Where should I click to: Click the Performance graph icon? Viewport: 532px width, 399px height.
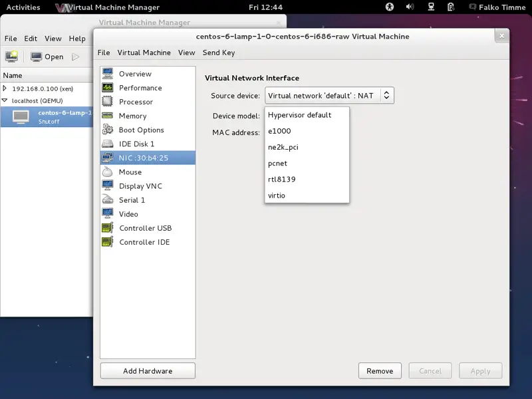[108, 88]
